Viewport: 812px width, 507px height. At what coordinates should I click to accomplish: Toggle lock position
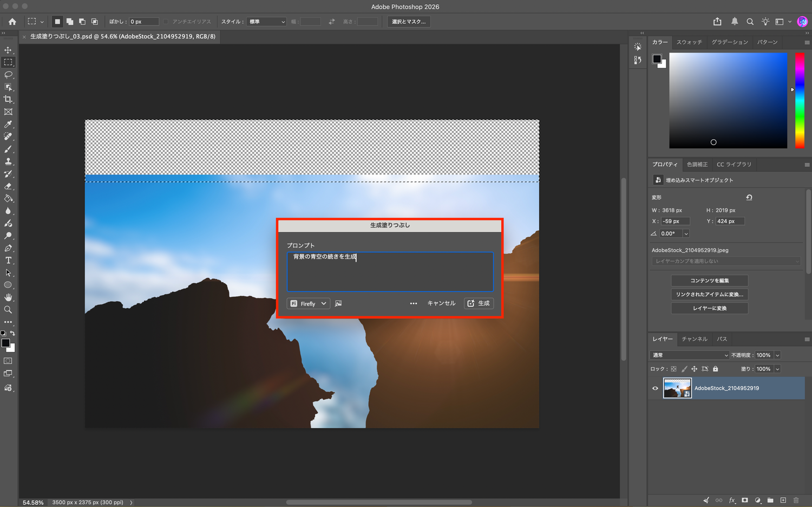click(694, 369)
